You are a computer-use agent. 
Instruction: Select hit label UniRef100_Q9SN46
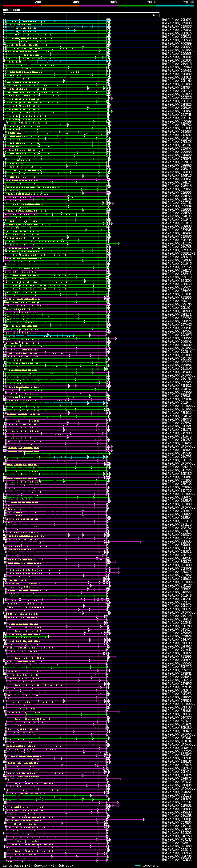tap(176, 352)
